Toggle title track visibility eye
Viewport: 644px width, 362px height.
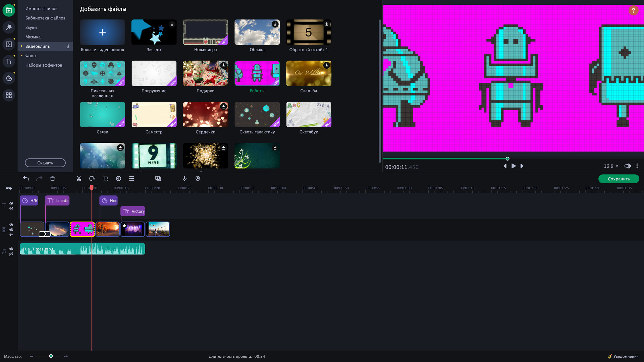click(11, 203)
